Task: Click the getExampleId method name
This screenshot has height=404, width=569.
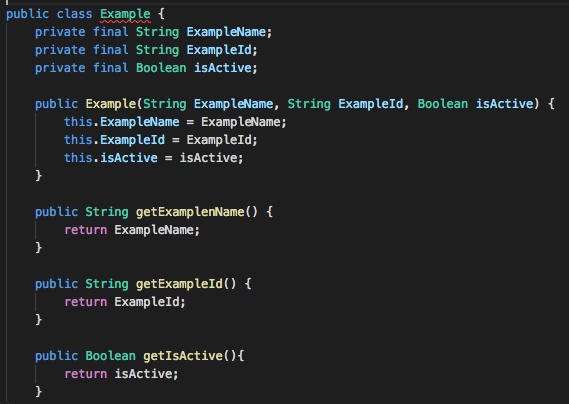Action: click(x=179, y=284)
